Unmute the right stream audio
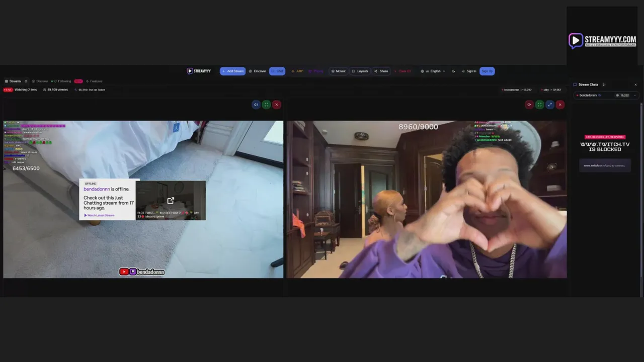The image size is (644, 362). point(529,105)
